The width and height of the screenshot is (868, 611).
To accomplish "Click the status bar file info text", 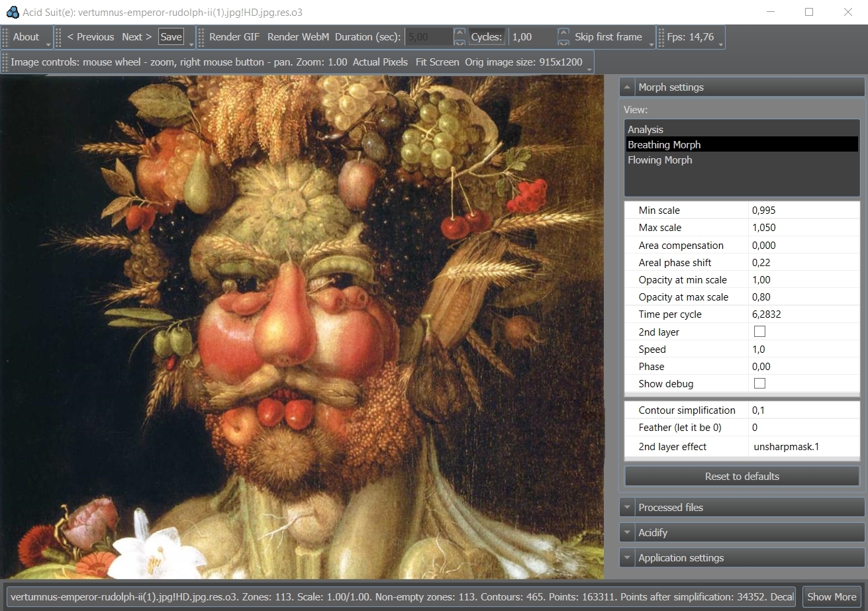I will pos(401,596).
